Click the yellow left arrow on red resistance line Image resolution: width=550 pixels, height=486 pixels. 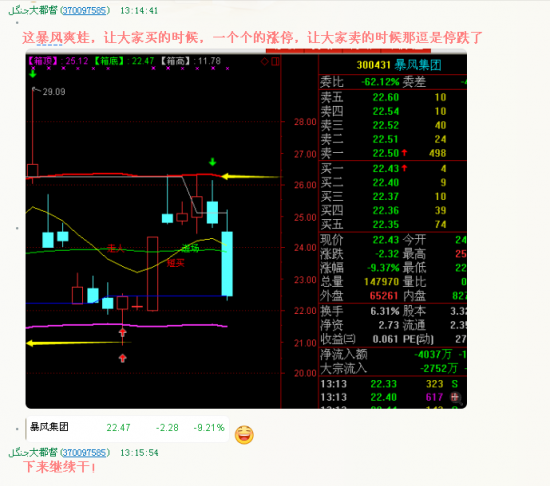[x=251, y=176]
